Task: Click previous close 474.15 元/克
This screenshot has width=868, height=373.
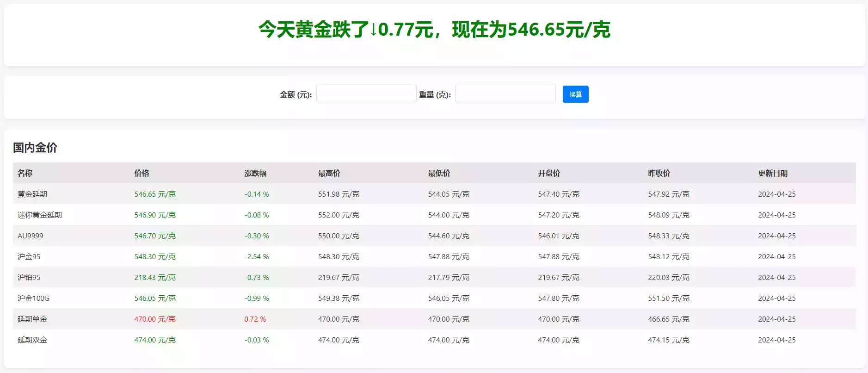Action: point(669,340)
